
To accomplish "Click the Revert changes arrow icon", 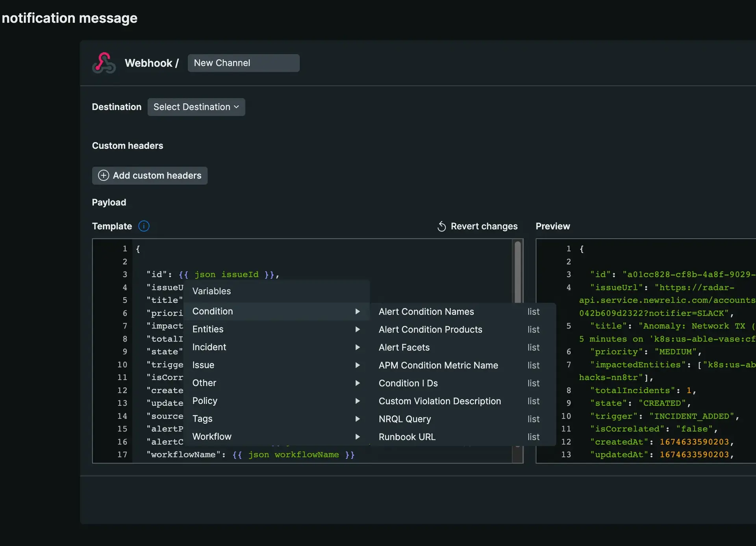I will [x=441, y=227].
